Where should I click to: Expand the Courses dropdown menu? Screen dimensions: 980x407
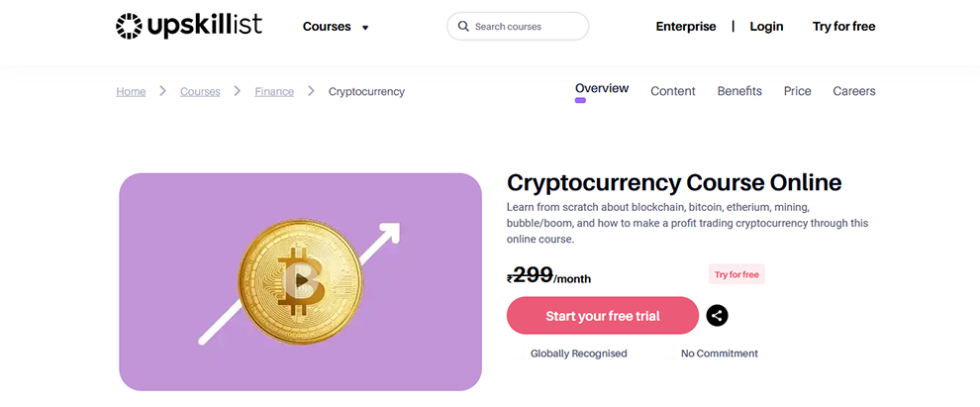(328, 27)
